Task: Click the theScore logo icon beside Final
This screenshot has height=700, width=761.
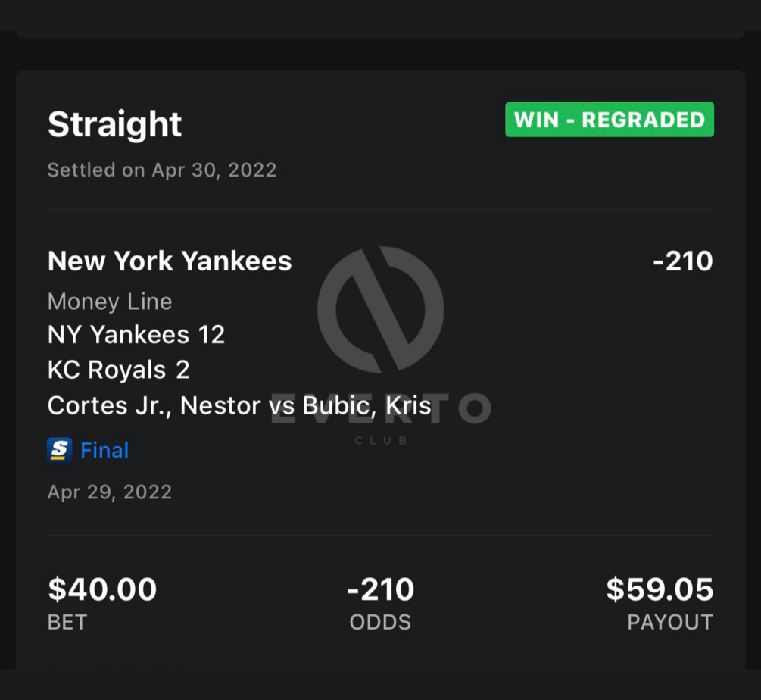Action: pos(59,450)
